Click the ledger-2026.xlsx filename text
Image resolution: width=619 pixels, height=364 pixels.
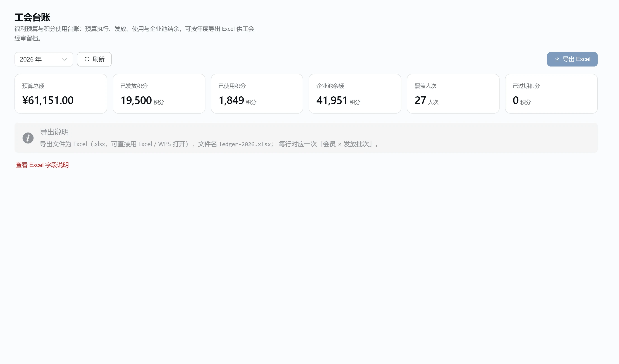point(245,144)
